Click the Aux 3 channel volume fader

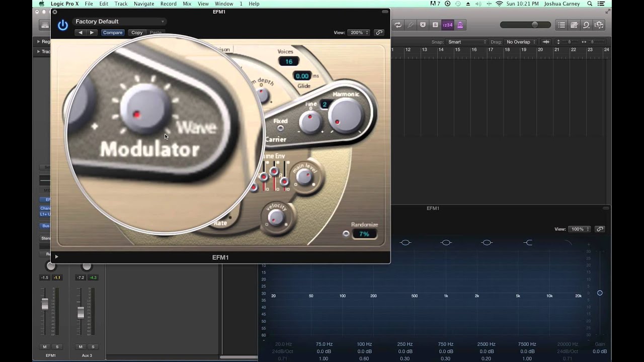tap(80, 313)
